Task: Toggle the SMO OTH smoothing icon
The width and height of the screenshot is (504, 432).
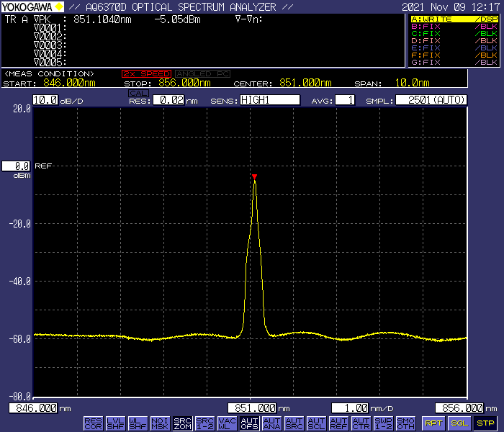Action: tap(405, 423)
